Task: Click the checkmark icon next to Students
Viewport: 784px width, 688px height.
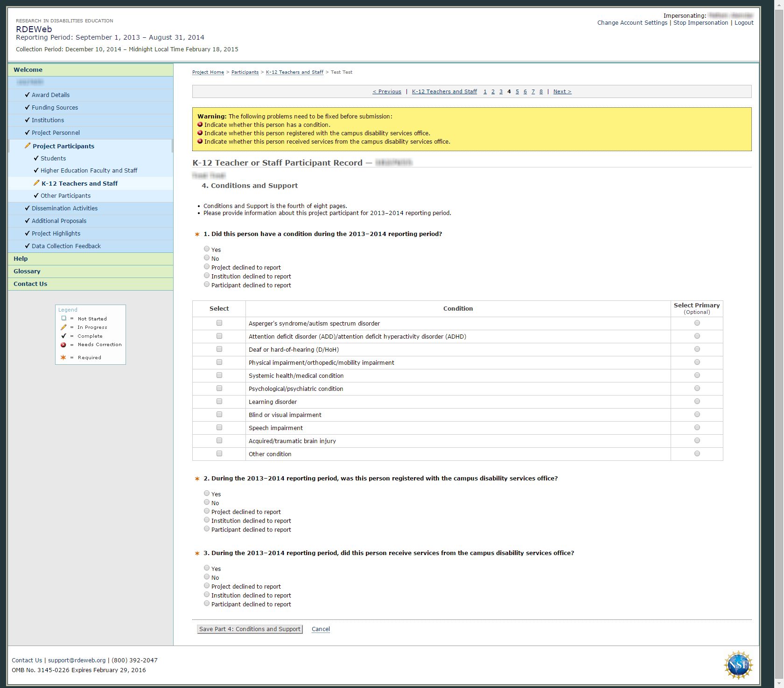Action: (36, 158)
